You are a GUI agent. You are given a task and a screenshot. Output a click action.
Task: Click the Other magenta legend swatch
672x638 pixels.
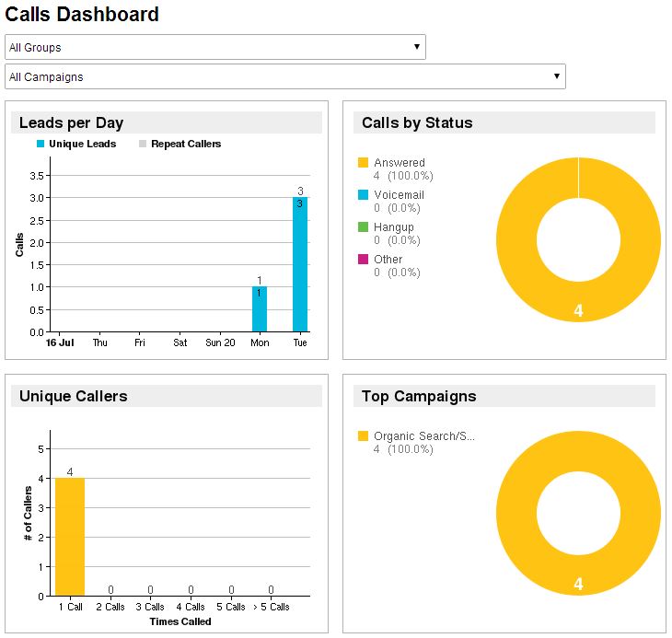click(x=363, y=259)
